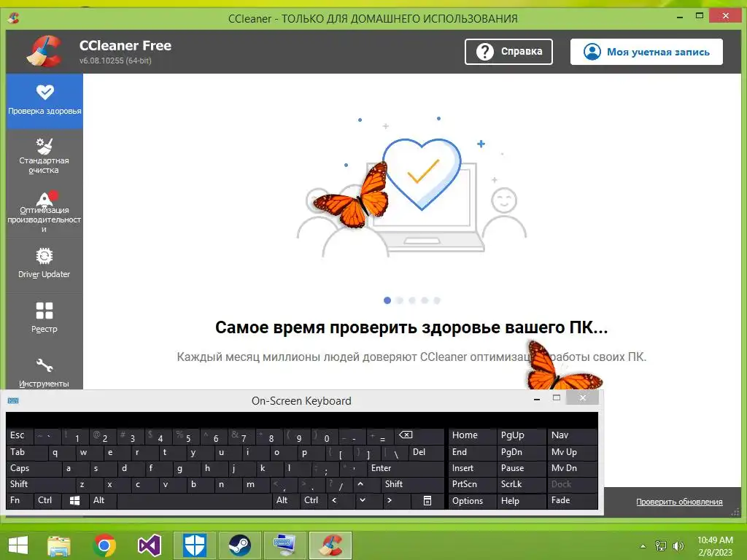Viewport: 747px width, 560px height.
Task: Click the Fade key on On-Screen Keyboard
Action: (x=572, y=500)
